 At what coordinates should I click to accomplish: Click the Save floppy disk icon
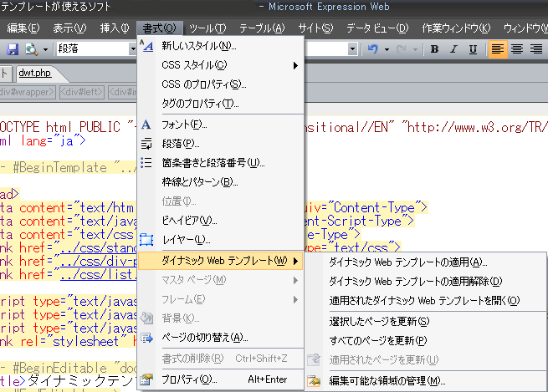[x=13, y=49]
